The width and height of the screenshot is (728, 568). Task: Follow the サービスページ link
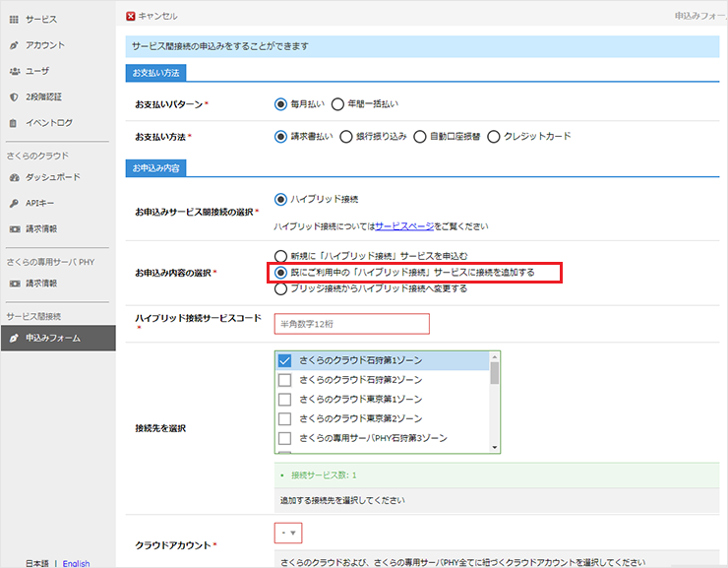[x=402, y=226]
